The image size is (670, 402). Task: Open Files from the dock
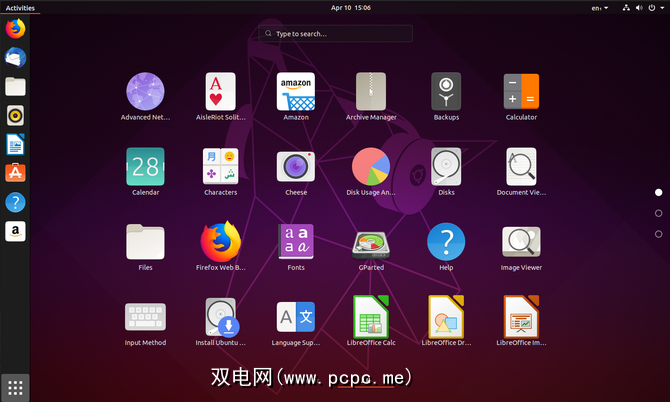(x=15, y=87)
